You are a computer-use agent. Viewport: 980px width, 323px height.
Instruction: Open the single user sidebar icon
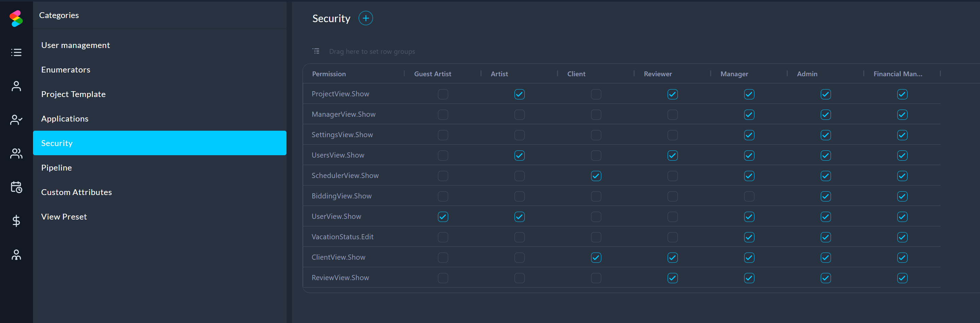[x=16, y=86]
